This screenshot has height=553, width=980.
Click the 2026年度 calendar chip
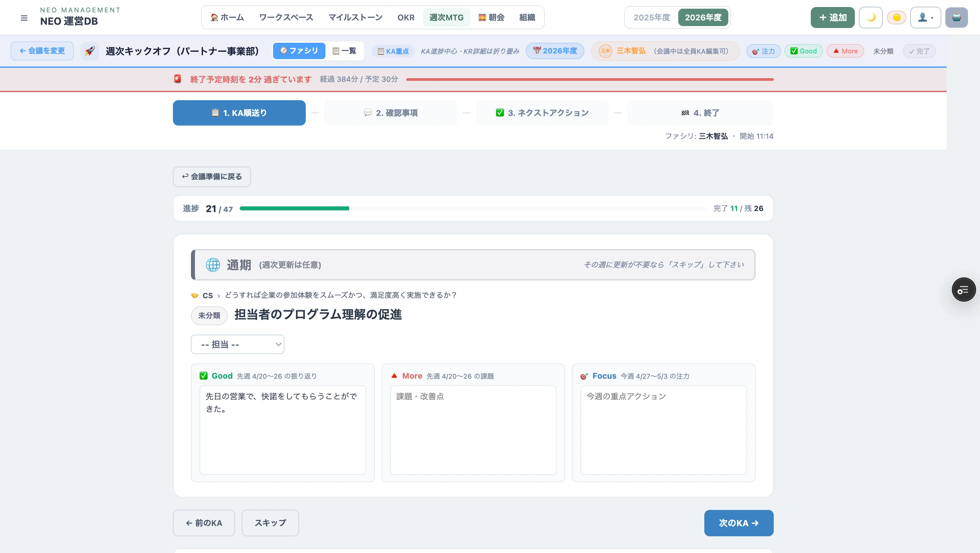coord(555,51)
